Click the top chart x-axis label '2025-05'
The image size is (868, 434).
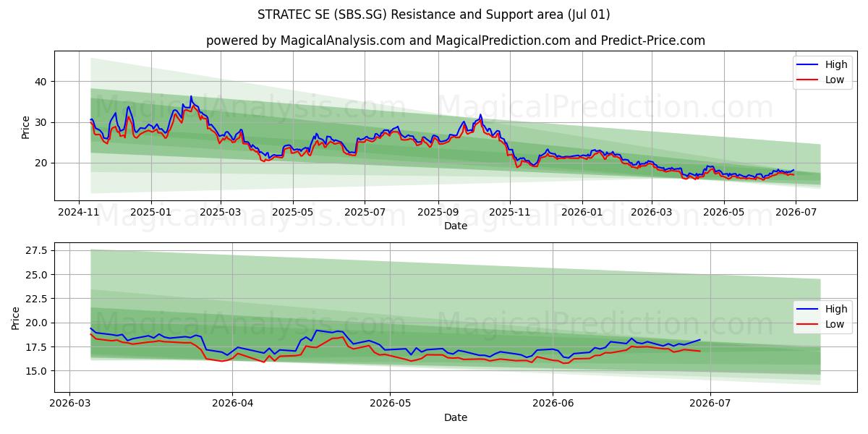coord(292,212)
